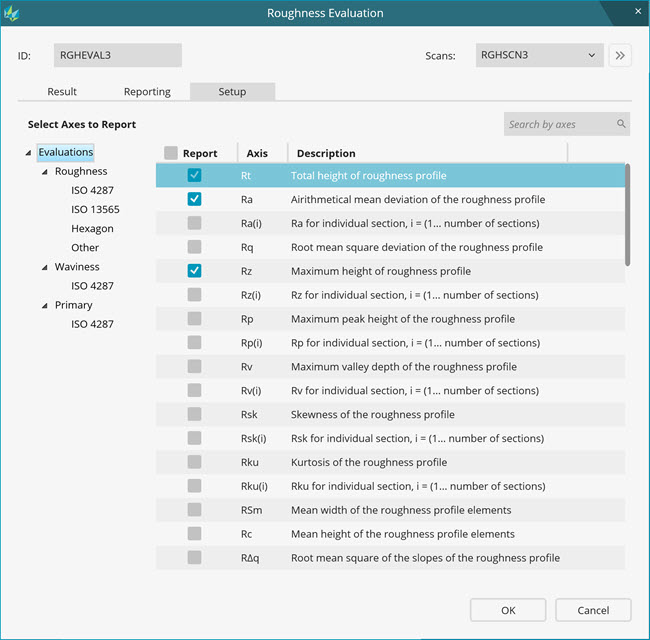Click the application logo in title bar
650x640 pixels.
12,13
